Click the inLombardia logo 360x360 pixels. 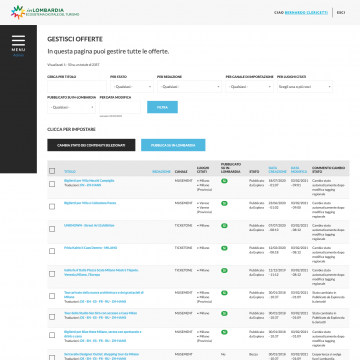(45, 12)
